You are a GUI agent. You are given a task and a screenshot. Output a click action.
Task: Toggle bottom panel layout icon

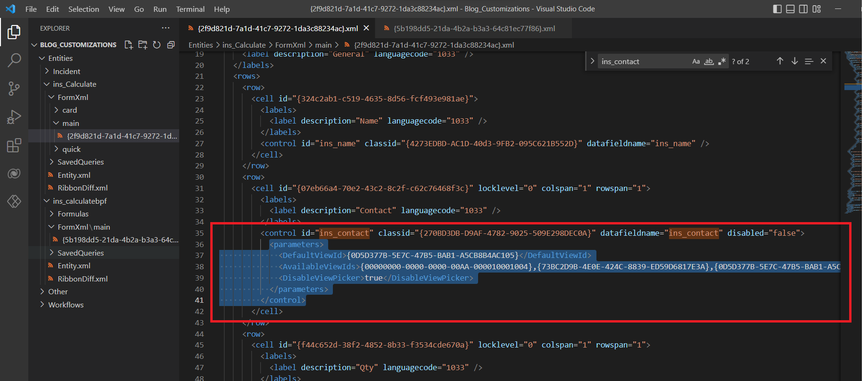(790, 9)
